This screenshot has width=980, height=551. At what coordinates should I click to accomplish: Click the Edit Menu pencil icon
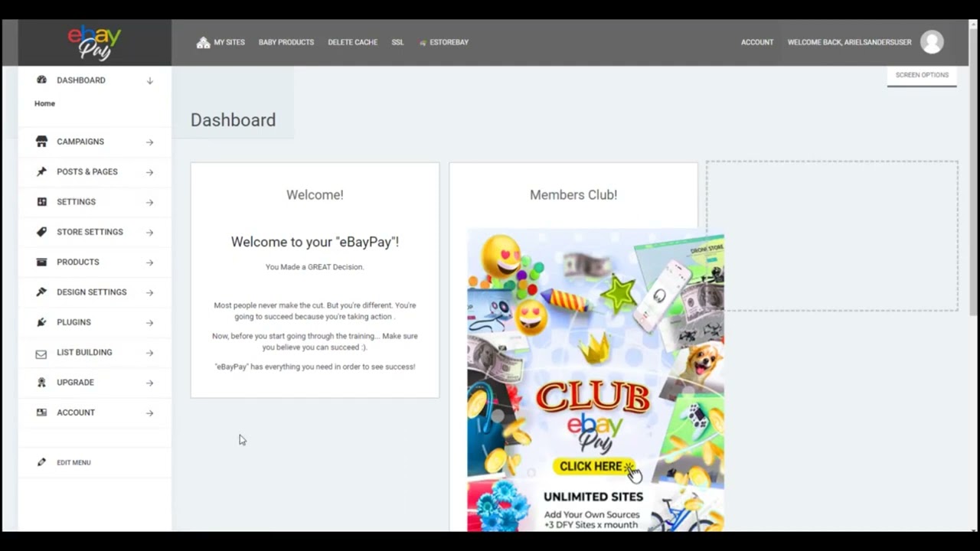point(41,462)
